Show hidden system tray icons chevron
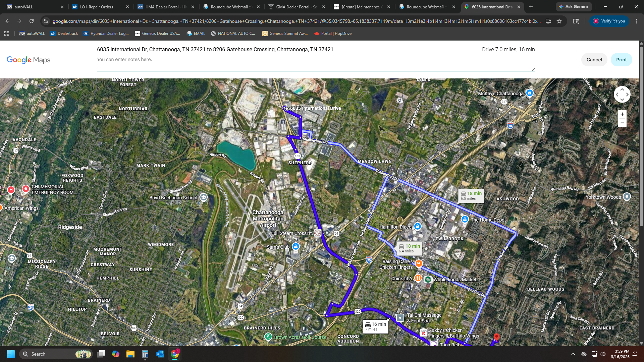 pyautogui.click(x=573, y=354)
